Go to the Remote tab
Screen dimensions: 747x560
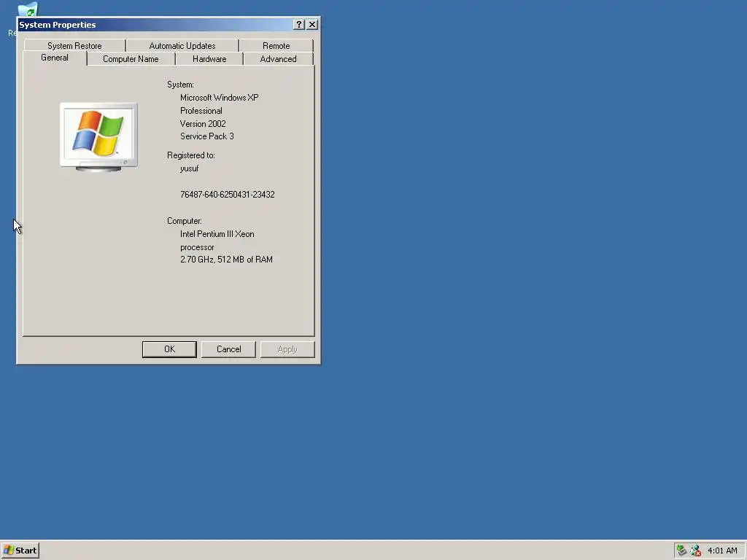click(276, 46)
